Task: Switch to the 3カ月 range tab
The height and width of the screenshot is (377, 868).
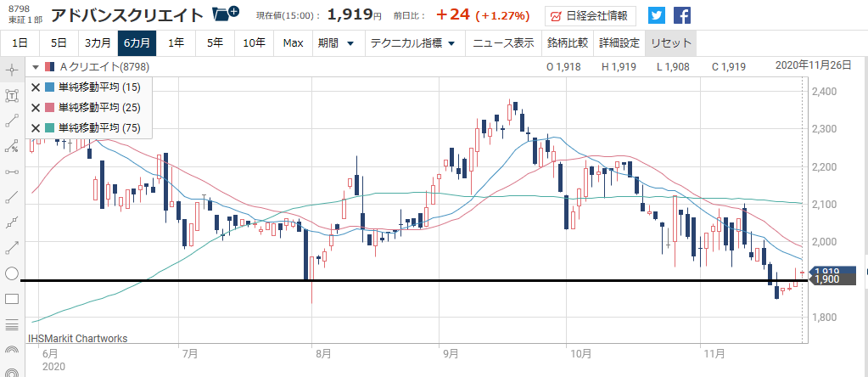Action: coord(98,43)
